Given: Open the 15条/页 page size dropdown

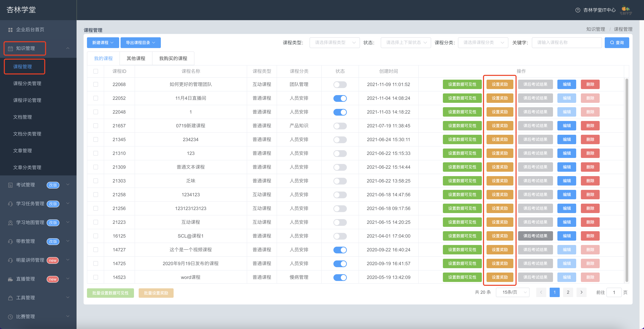Looking at the screenshot, I should (x=513, y=292).
